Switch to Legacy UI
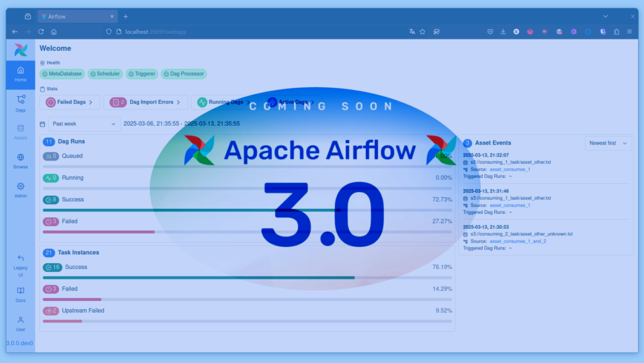Image resolution: width=644 pixels, height=363 pixels. pyautogui.click(x=21, y=266)
